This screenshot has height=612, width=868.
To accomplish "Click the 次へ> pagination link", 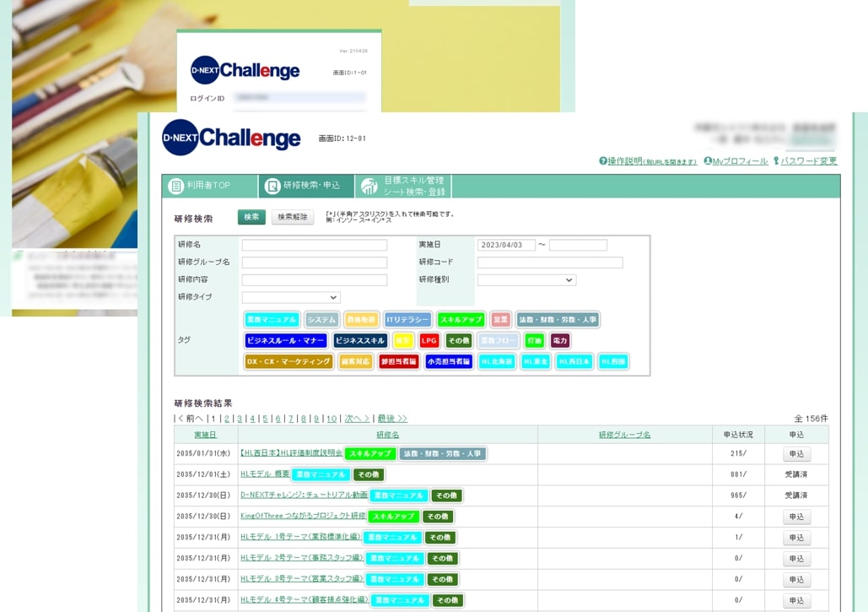I will (x=357, y=419).
